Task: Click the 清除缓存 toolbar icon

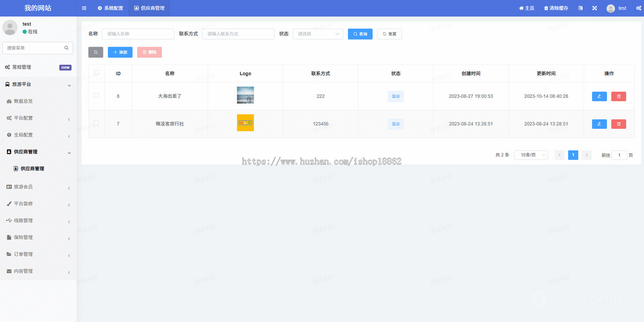Action: [558, 8]
